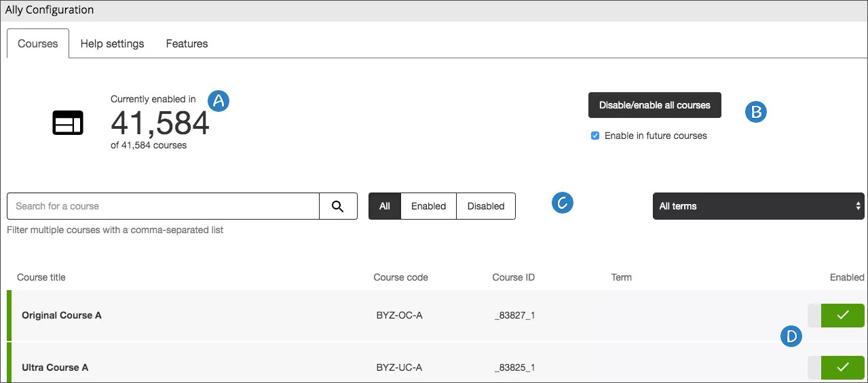Screen dimensions: 868x383
Task: Click the blue marker labeled B
Action: pos(755,112)
